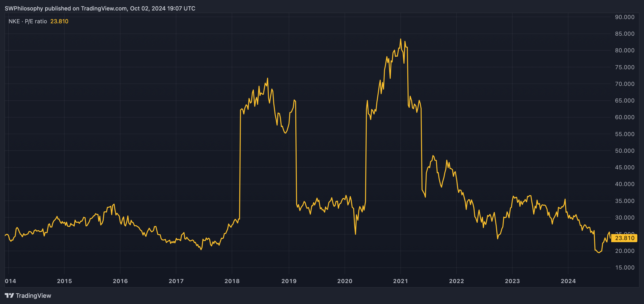Screen dimensions: 644x304
Task: Click the NKE P/E ratio legend label
Action: click(28, 21)
